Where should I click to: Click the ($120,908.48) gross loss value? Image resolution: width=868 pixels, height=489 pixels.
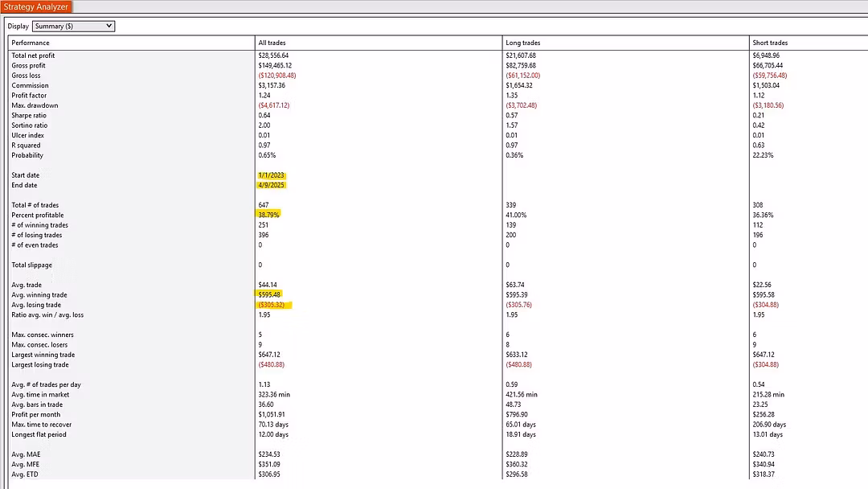(277, 76)
